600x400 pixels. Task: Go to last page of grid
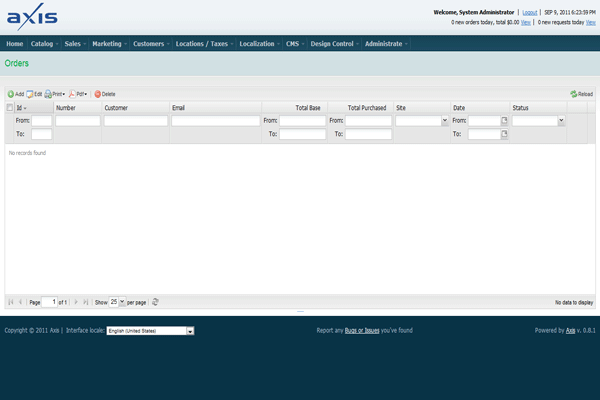click(x=85, y=302)
